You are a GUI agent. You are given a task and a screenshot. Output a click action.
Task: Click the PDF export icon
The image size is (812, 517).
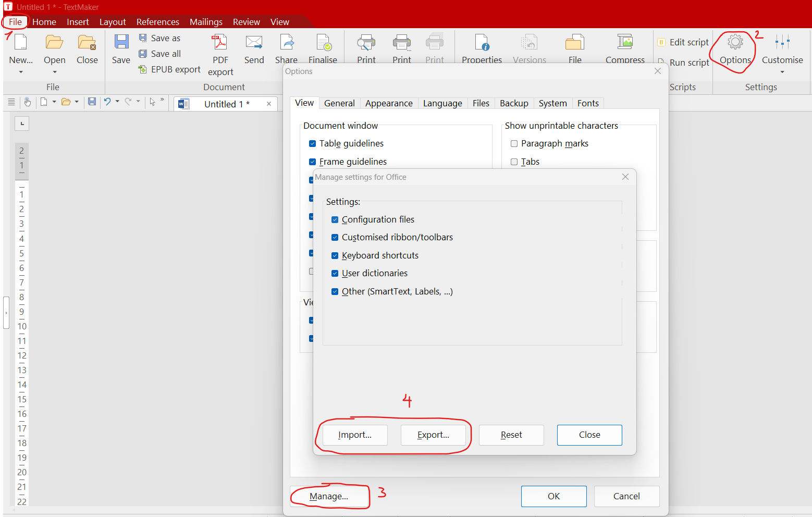point(220,43)
